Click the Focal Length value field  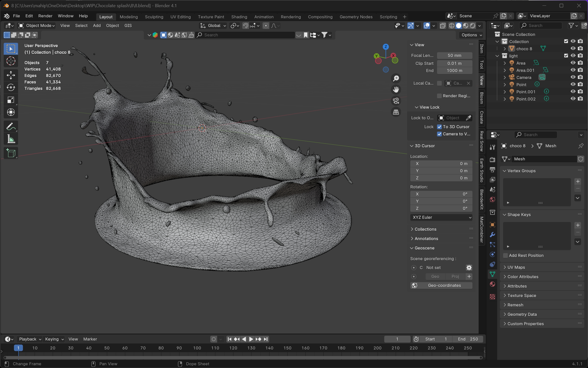(x=454, y=55)
